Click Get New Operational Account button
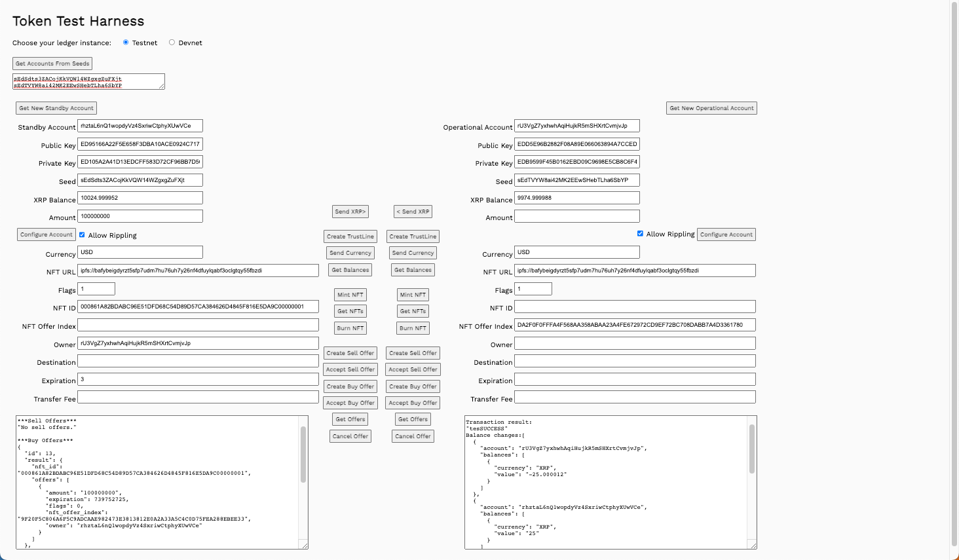 pyautogui.click(x=711, y=108)
